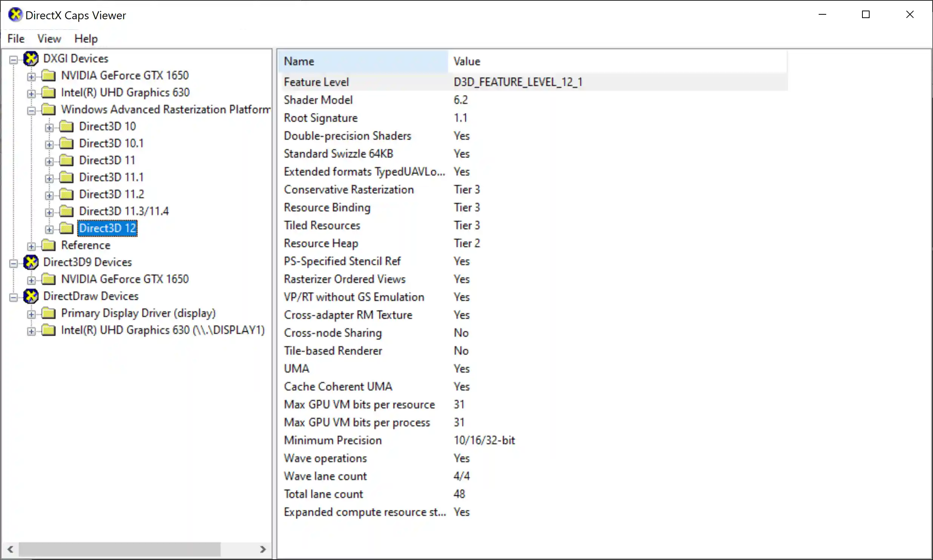Click the Direct3D 11.3/11.4 folder icon

pos(67,211)
